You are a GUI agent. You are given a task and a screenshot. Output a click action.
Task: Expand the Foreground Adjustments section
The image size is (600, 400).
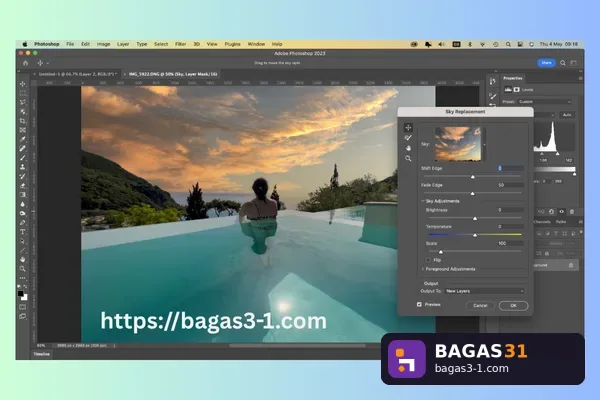click(423, 269)
